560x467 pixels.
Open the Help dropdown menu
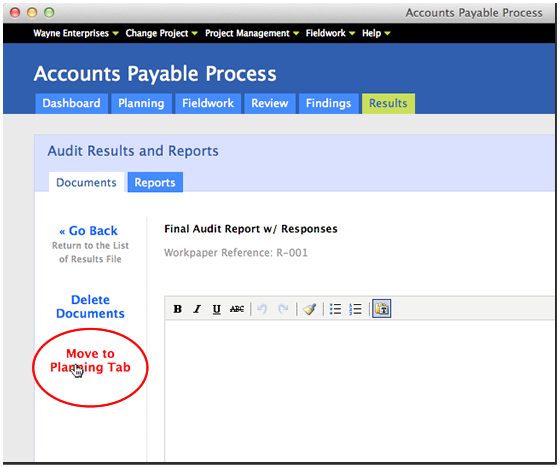tap(376, 33)
